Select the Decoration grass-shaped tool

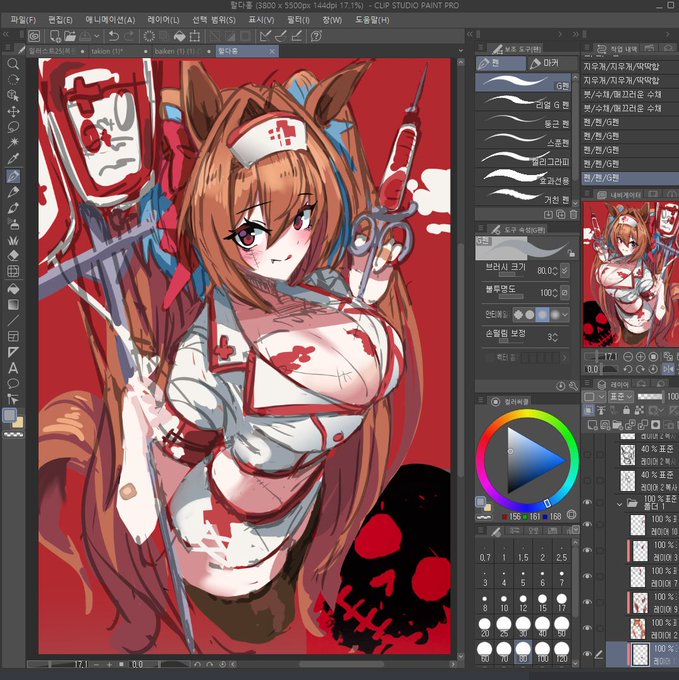(13, 240)
